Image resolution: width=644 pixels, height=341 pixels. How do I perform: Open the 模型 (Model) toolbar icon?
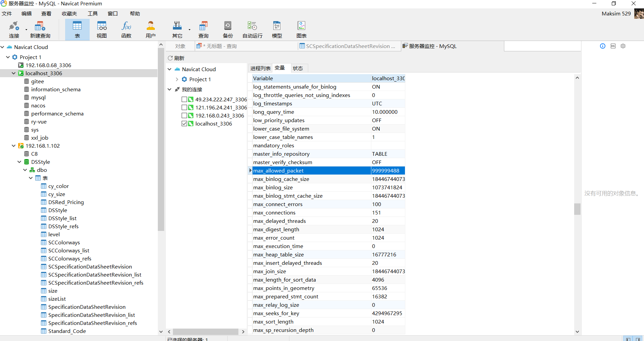[x=277, y=29]
